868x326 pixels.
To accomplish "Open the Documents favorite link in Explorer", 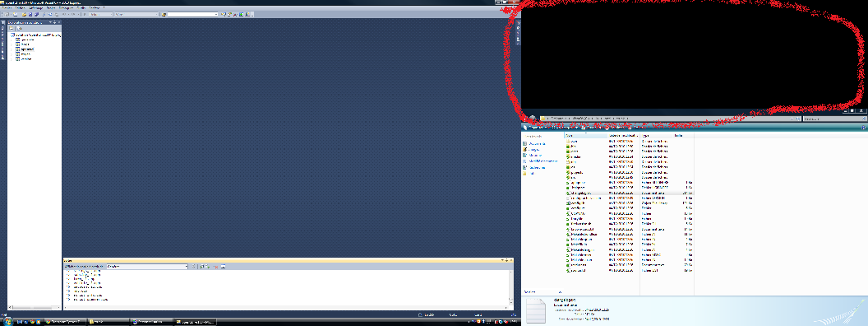I will [537, 143].
